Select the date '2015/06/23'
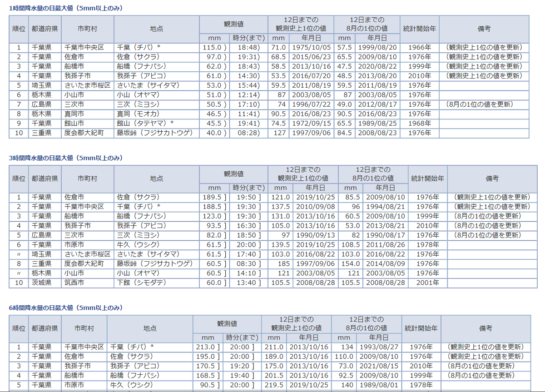Screen dimensions: 545x392 311,57
